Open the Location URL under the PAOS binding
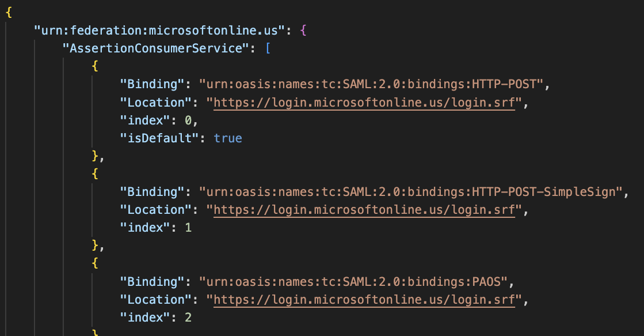The width and height of the screenshot is (644, 336). [364, 300]
